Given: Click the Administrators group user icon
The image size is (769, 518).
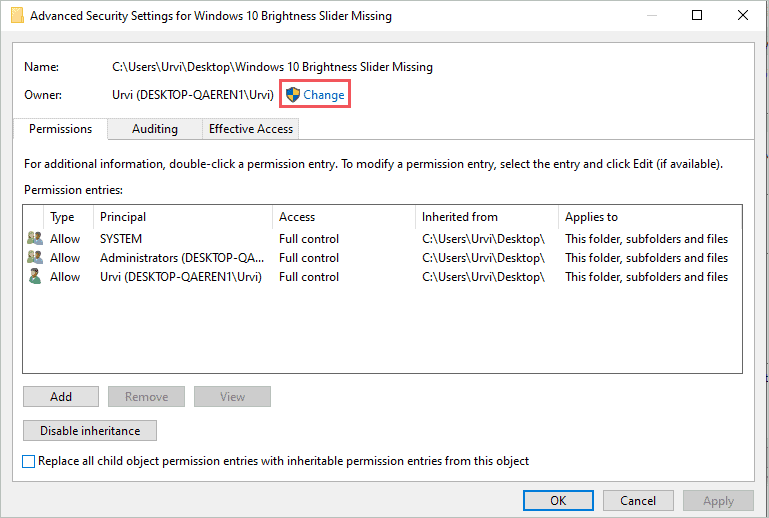Looking at the screenshot, I should (x=35, y=258).
